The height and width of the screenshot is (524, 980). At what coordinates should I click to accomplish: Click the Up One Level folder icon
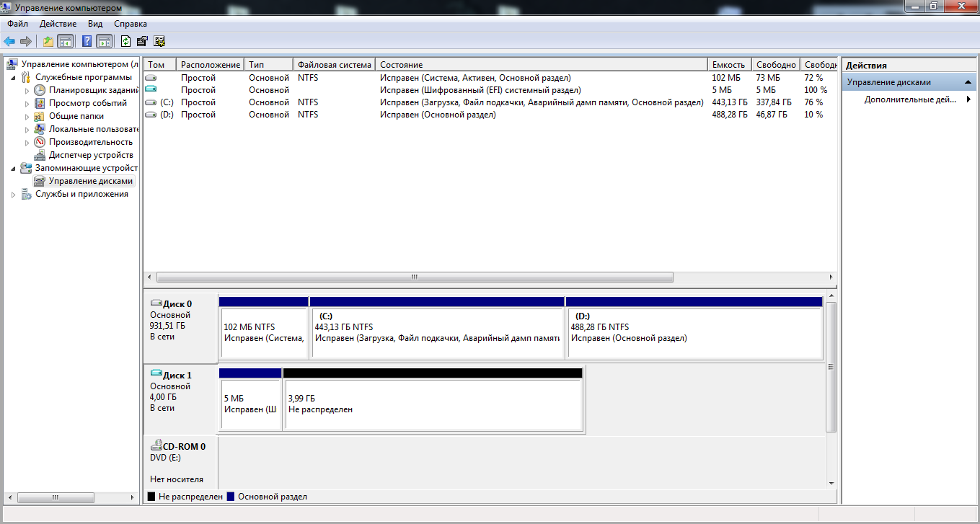[x=48, y=41]
